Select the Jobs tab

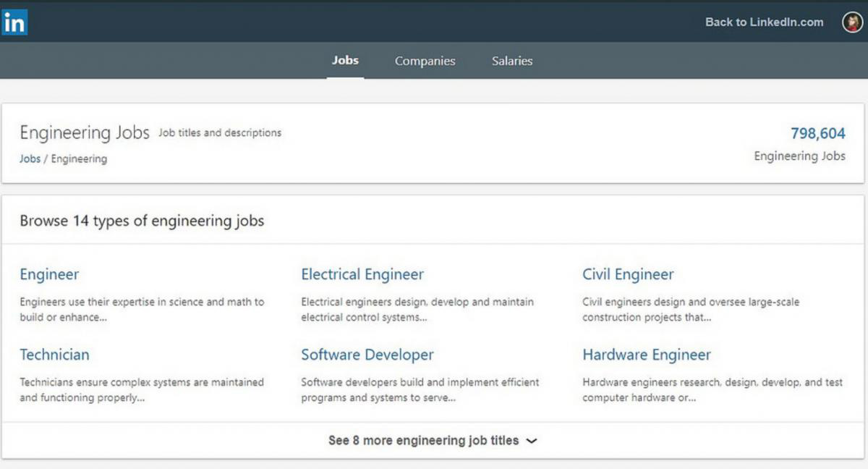click(345, 61)
